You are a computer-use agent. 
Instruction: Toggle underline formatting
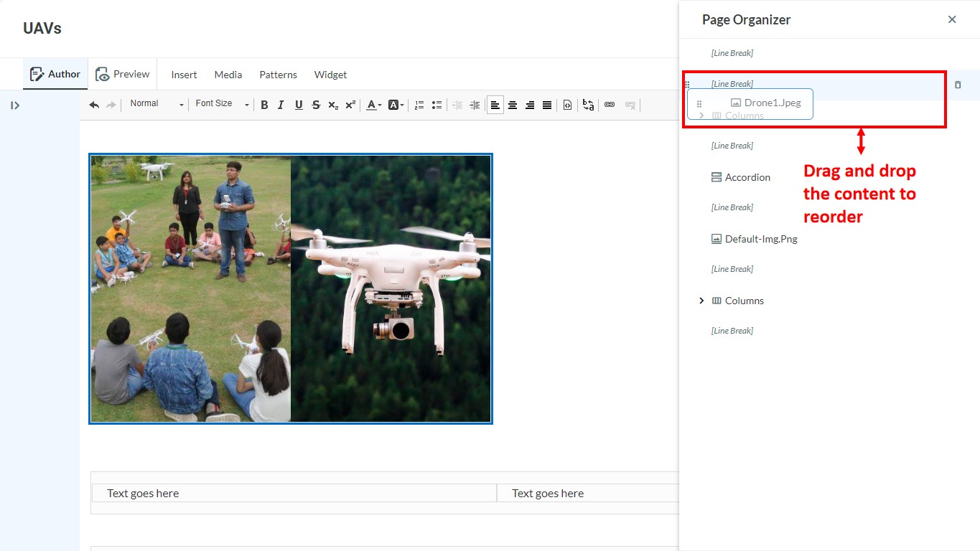299,105
